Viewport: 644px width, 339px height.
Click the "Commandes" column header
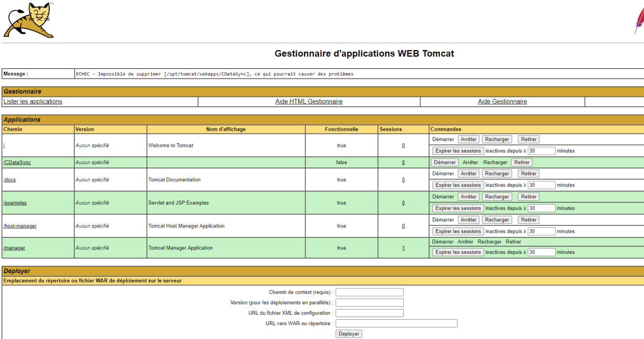(x=446, y=129)
